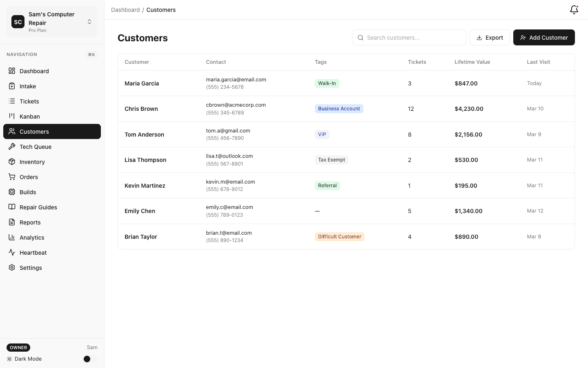588x368 pixels.
Task: Click the Add Customer button
Action: 544,37
